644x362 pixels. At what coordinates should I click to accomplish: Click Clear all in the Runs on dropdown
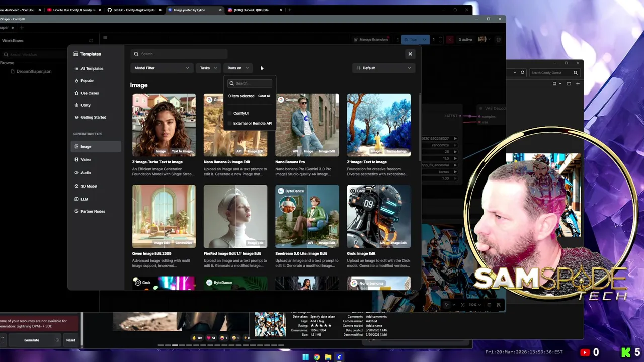(x=264, y=96)
